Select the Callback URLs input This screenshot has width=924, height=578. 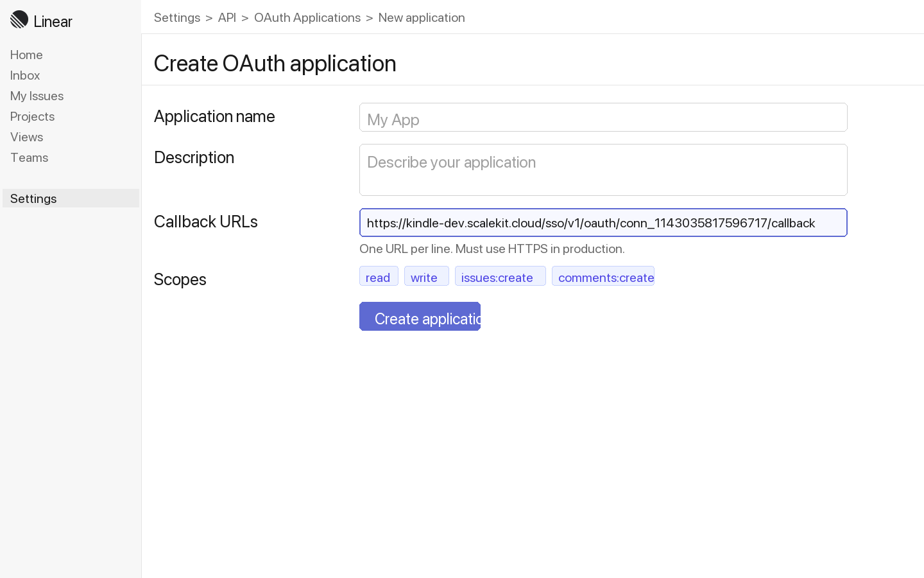click(603, 223)
